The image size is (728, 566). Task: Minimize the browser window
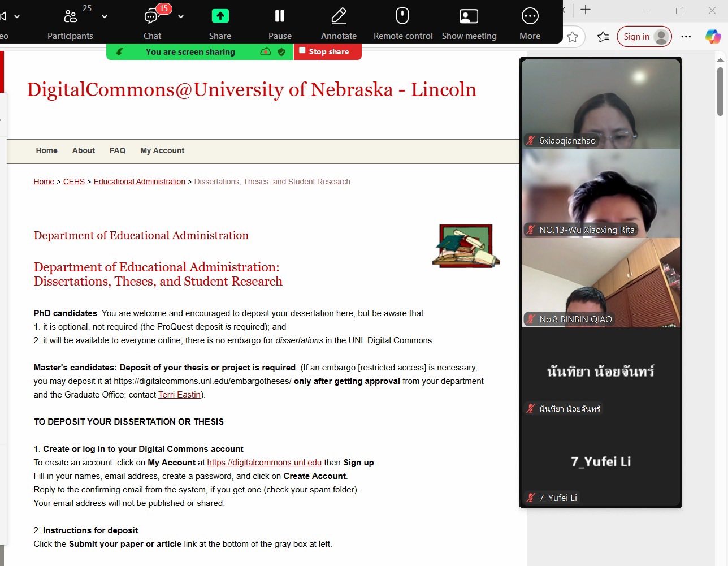[x=647, y=10]
